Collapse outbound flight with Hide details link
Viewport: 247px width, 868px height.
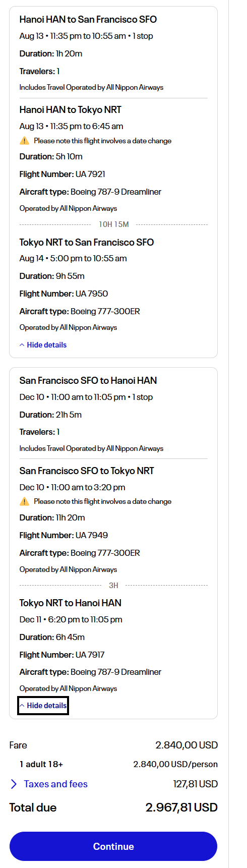[x=43, y=345]
